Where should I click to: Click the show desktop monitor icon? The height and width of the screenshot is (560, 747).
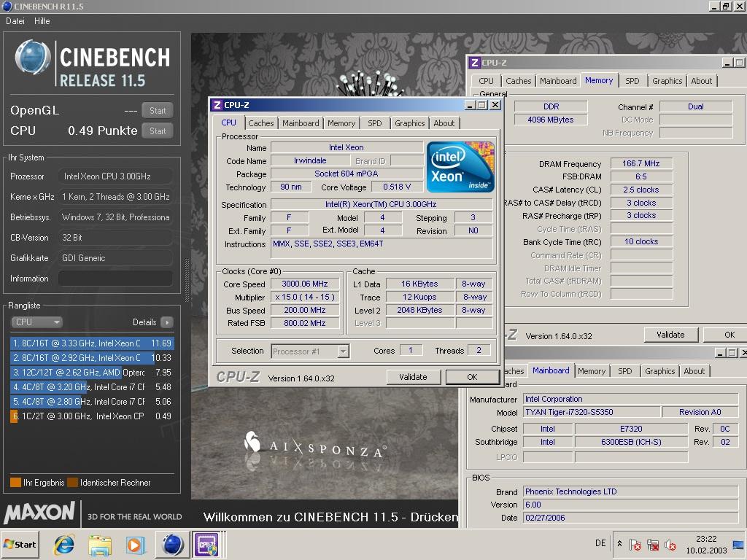pyautogui.click(x=738, y=544)
